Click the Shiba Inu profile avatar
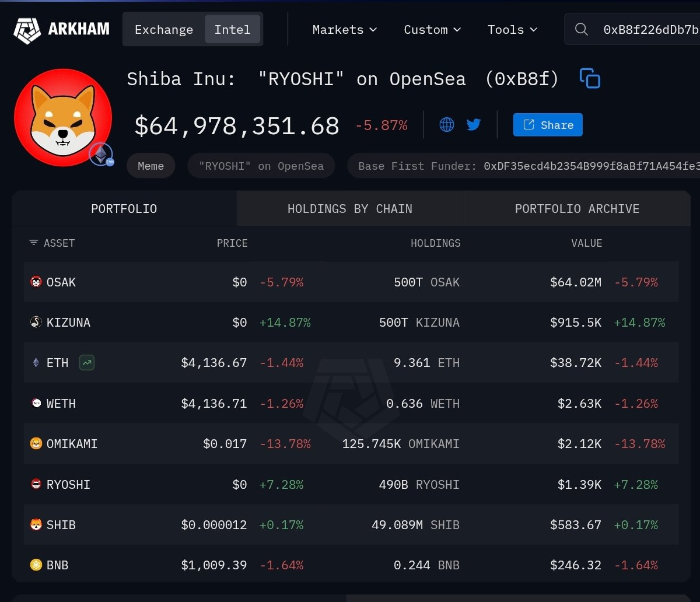The image size is (700, 602). (x=63, y=117)
